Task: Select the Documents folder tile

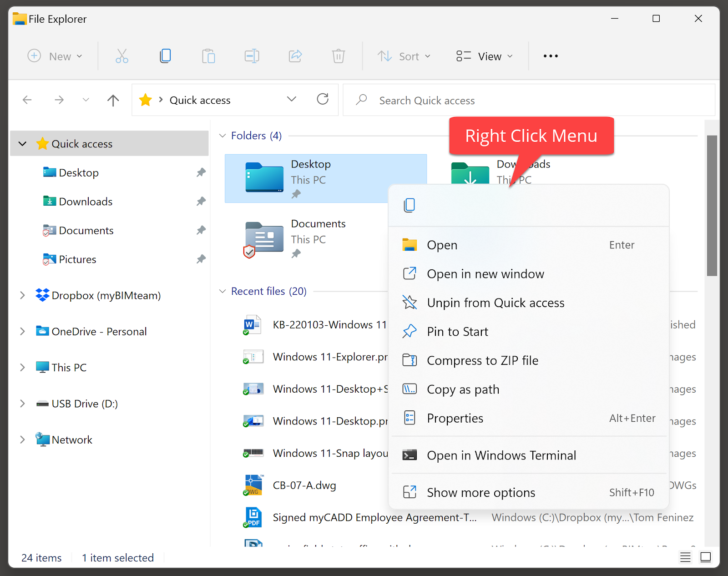Action: click(x=306, y=238)
